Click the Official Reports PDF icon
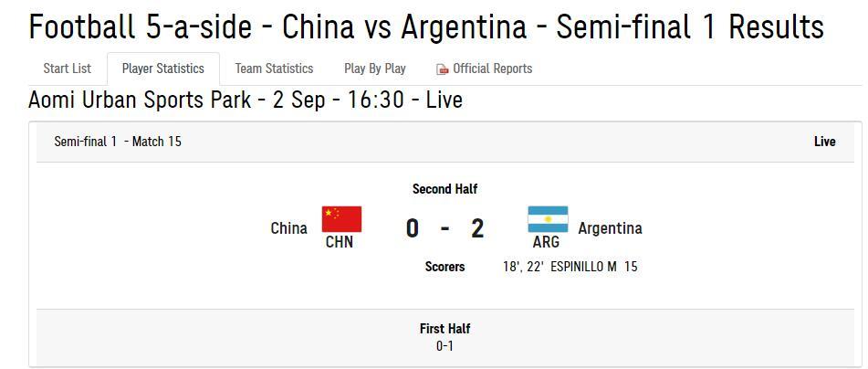 click(443, 69)
